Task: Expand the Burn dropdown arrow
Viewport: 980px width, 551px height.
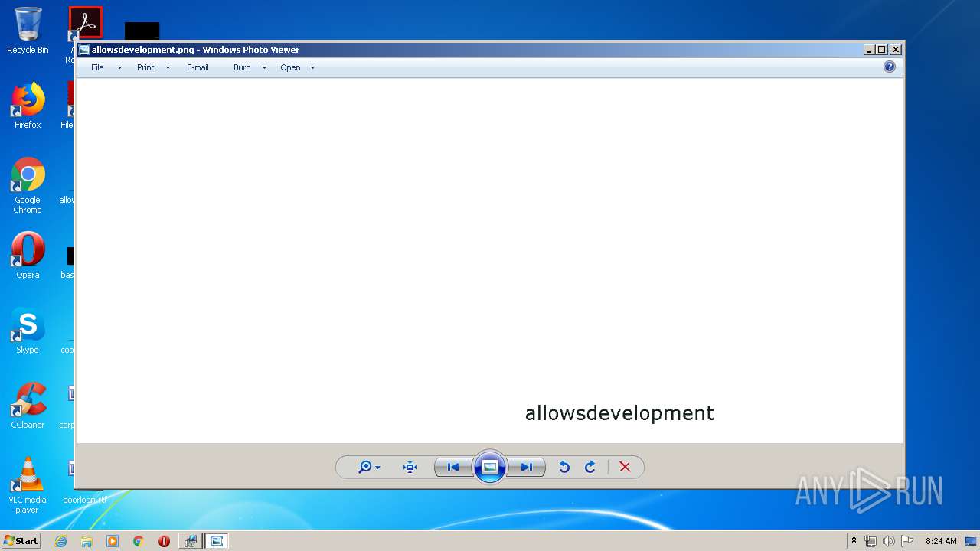Action: point(264,67)
